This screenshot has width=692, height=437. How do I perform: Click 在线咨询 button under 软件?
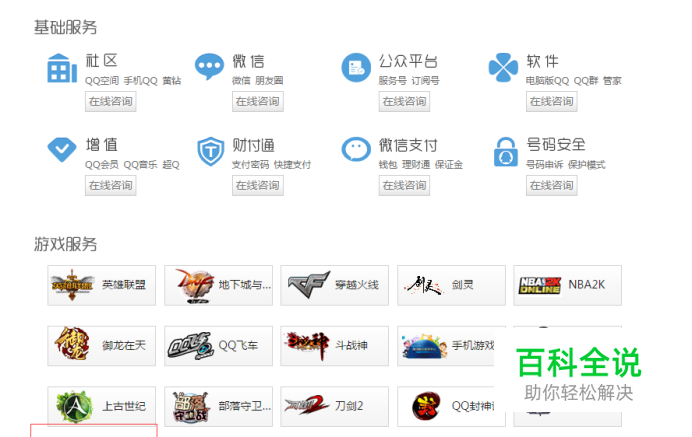(x=552, y=102)
